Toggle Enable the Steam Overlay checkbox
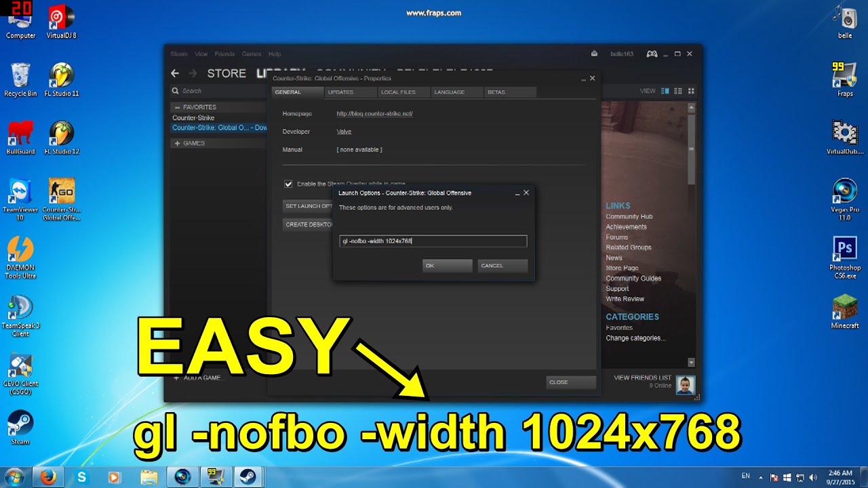The height and width of the screenshot is (488, 868). [288, 184]
